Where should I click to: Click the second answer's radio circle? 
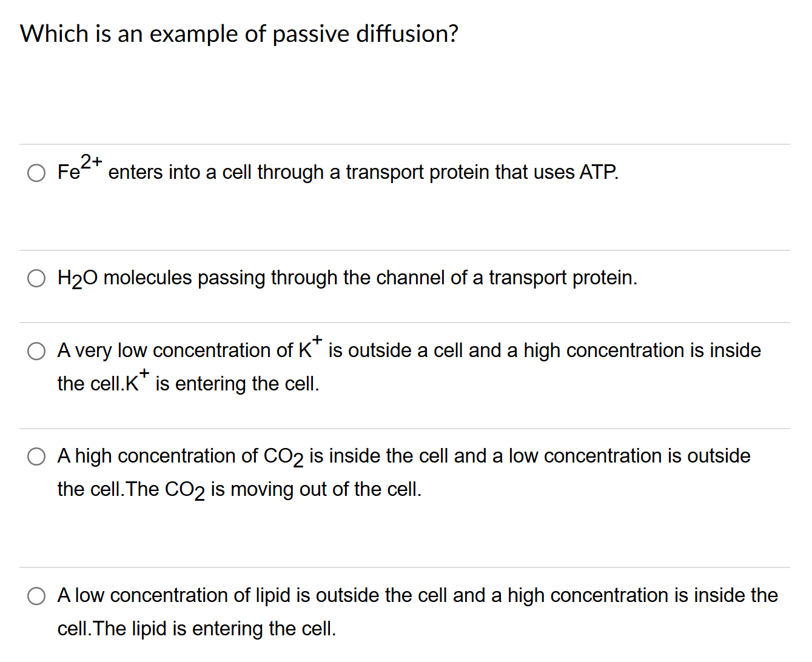[36, 278]
